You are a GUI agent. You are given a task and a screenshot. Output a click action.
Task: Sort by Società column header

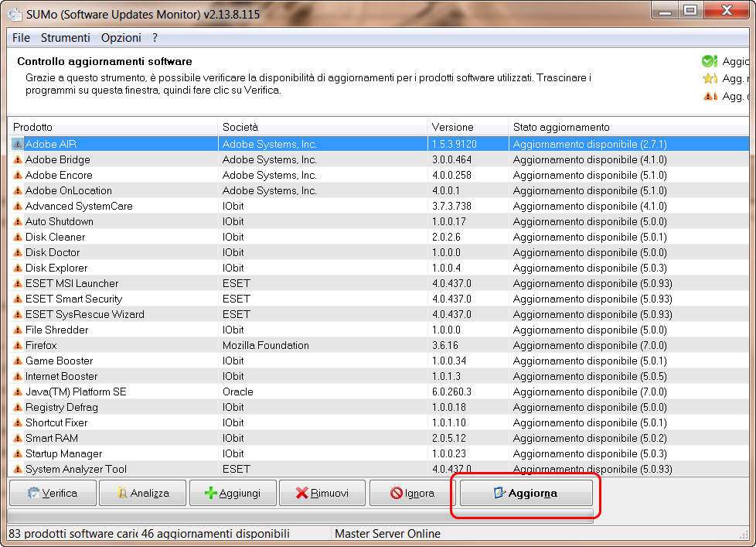pos(322,127)
